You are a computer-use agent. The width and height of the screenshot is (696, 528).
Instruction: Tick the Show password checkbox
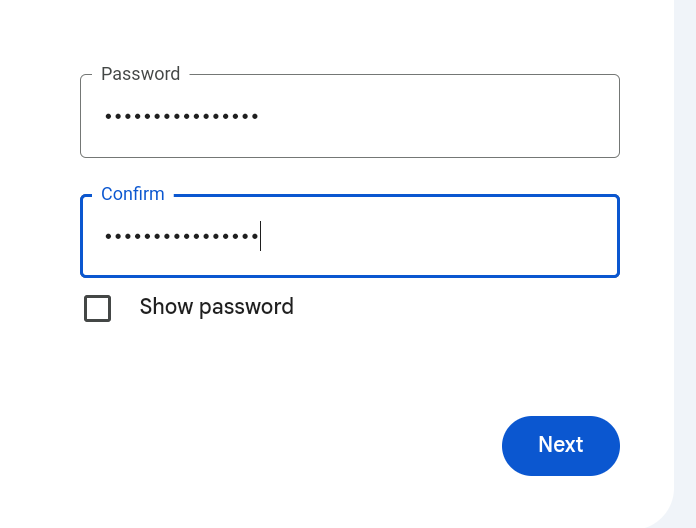[98, 308]
